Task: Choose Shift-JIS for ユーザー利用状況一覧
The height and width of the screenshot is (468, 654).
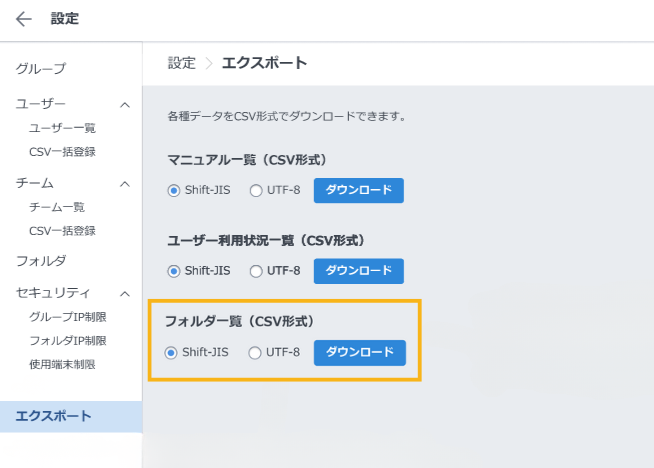Action: point(174,271)
